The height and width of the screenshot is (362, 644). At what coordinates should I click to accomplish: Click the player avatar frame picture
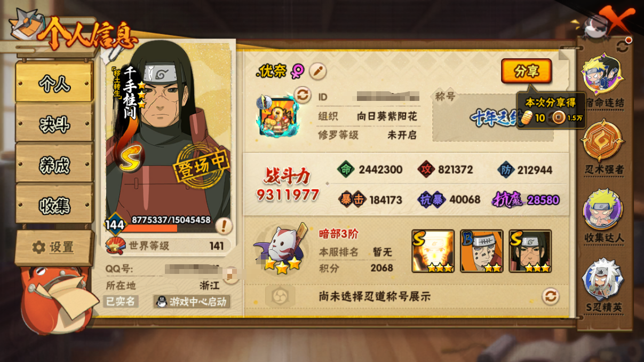277,116
